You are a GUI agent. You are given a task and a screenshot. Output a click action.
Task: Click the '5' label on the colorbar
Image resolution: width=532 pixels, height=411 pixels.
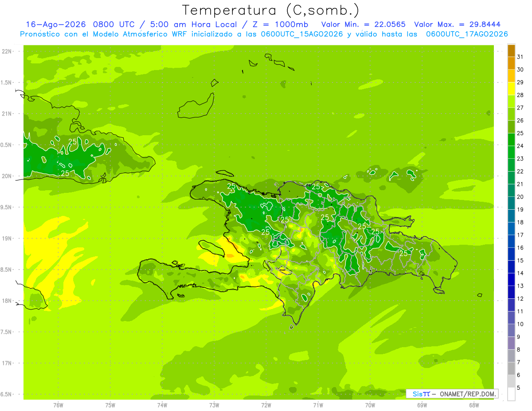click(519, 388)
